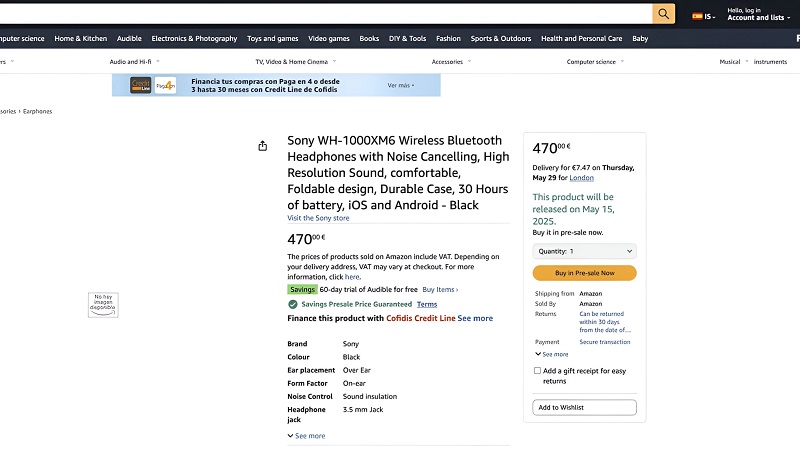Click the Add to Wishlist button
The image size is (800, 450).
pyautogui.click(x=584, y=408)
